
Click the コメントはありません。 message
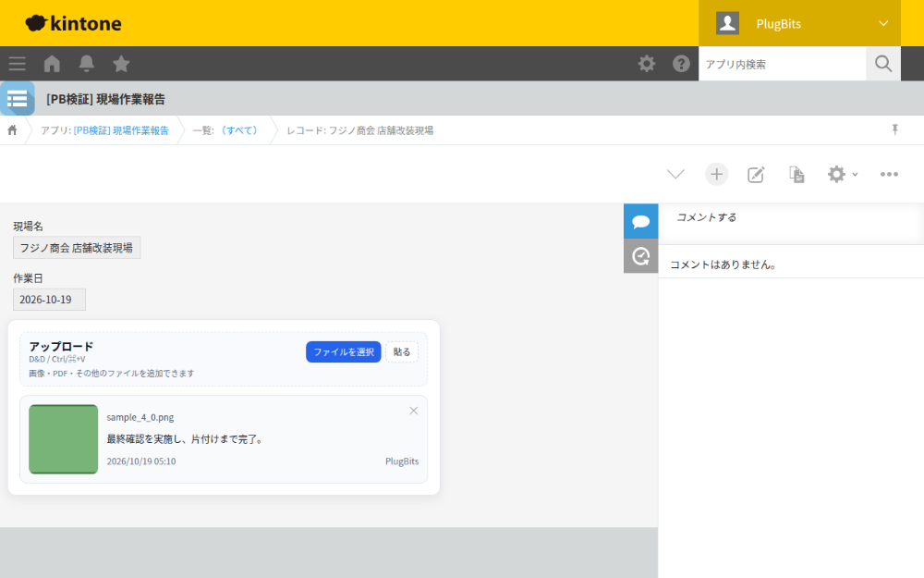click(x=723, y=264)
